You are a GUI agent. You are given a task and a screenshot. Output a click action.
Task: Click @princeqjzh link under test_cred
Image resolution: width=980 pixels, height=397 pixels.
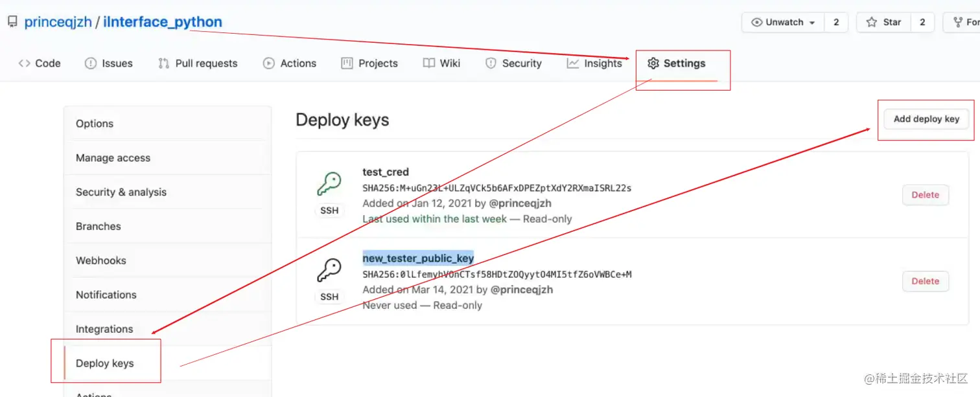520,203
